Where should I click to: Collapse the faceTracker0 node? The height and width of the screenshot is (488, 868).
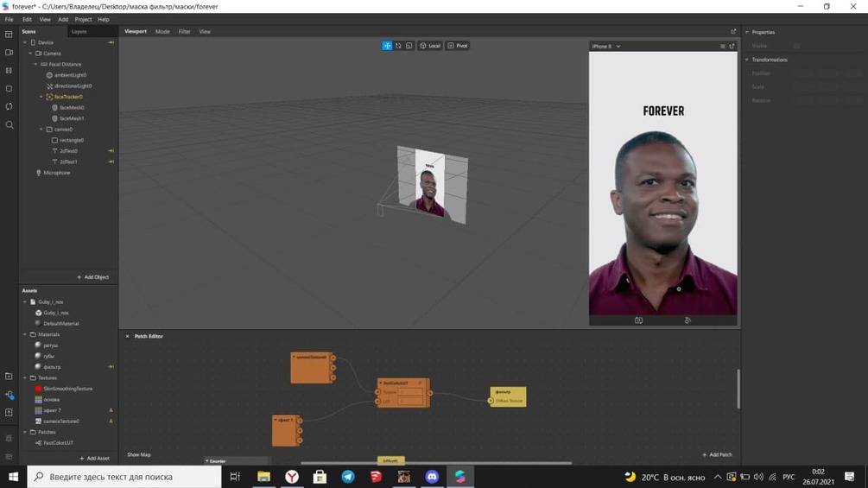coord(41,97)
